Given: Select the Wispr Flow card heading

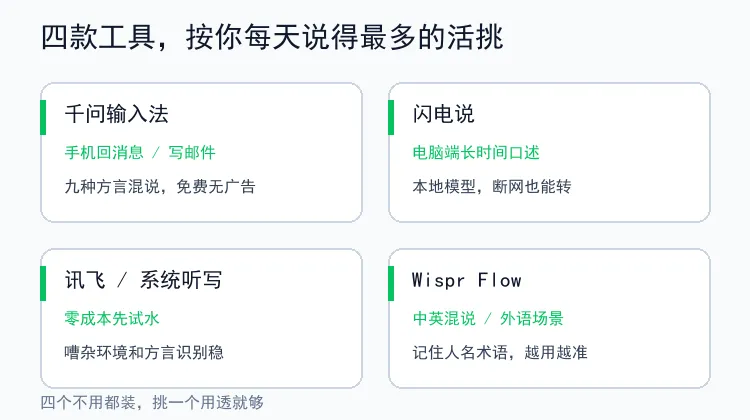Looking at the screenshot, I should tap(466, 280).
